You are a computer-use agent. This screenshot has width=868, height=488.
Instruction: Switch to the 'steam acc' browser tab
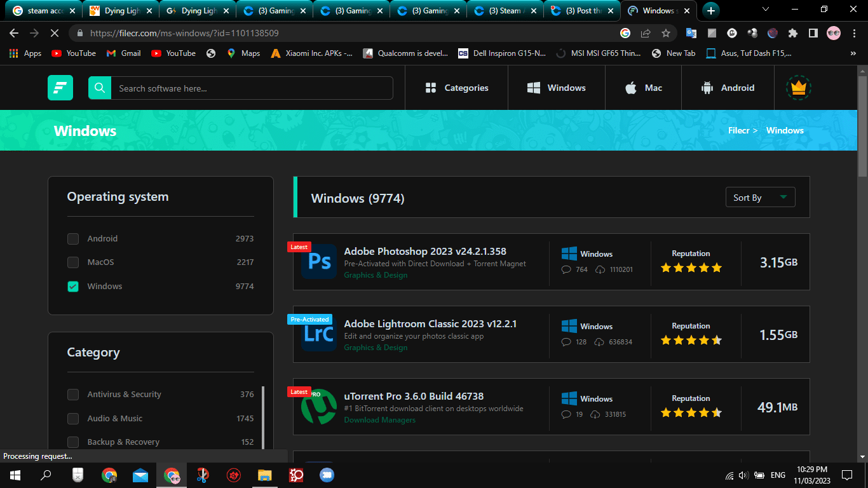[x=44, y=11]
